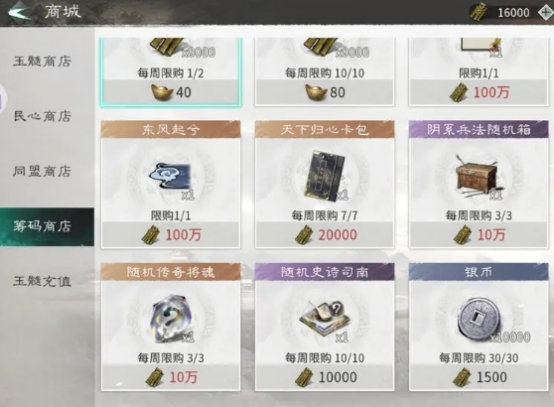The image size is (554, 407).
Task: Select the 阴系兵法随机箱 chest icon
Action: [x=478, y=175]
